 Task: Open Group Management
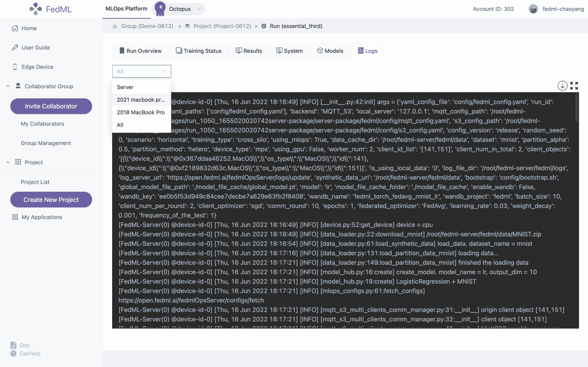point(46,143)
